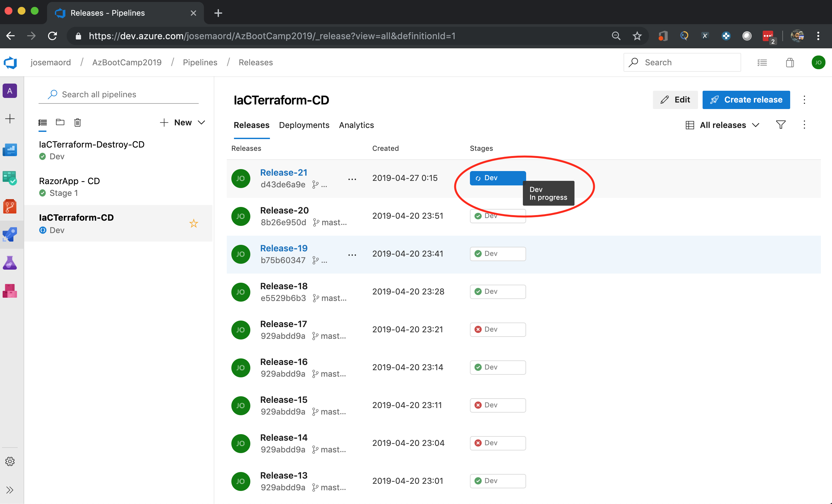Open the filter funnel icon
The height and width of the screenshot is (504, 832).
[x=780, y=125]
